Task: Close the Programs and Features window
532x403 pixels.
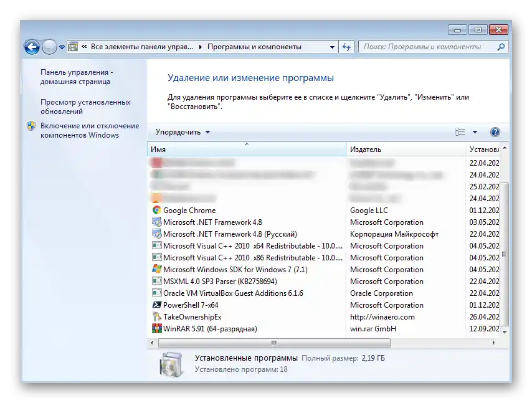Action: [x=498, y=30]
